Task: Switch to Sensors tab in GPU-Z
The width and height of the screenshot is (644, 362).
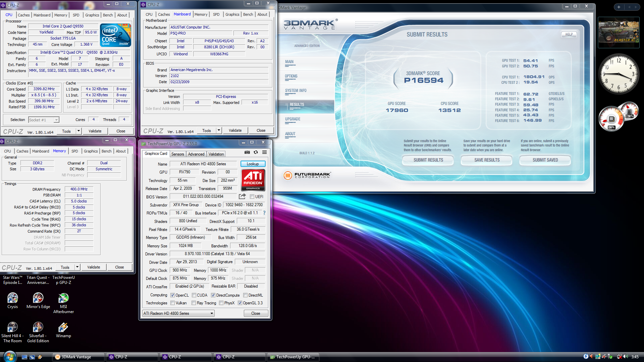Action: click(x=177, y=154)
